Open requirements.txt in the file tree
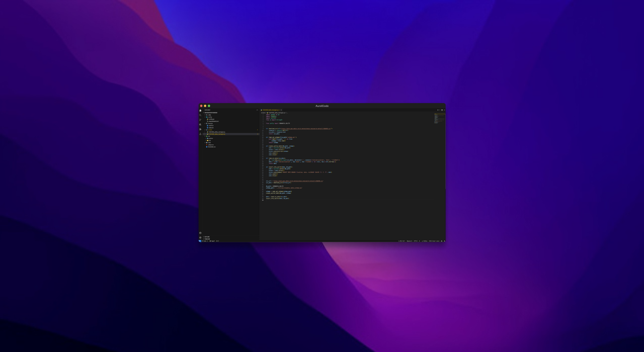 click(x=213, y=121)
